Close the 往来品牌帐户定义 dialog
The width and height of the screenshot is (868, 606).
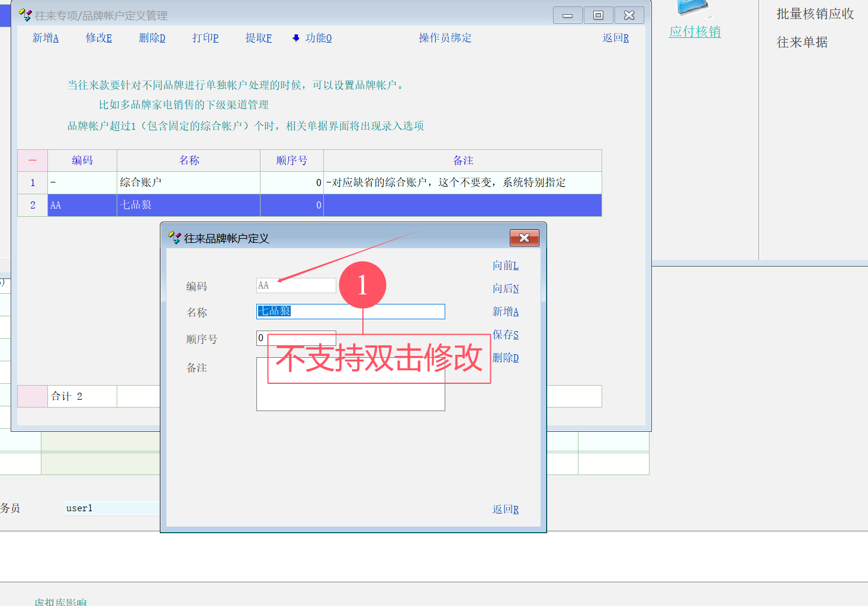click(x=524, y=238)
